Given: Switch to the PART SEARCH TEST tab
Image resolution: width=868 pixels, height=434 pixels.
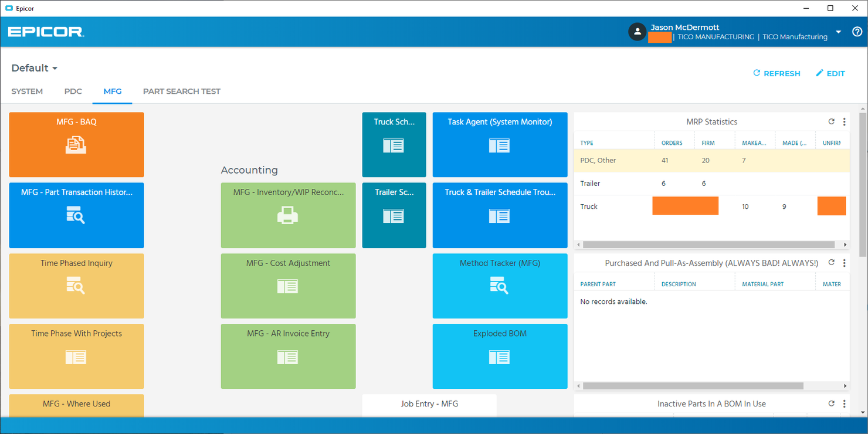Looking at the screenshot, I should [x=182, y=91].
